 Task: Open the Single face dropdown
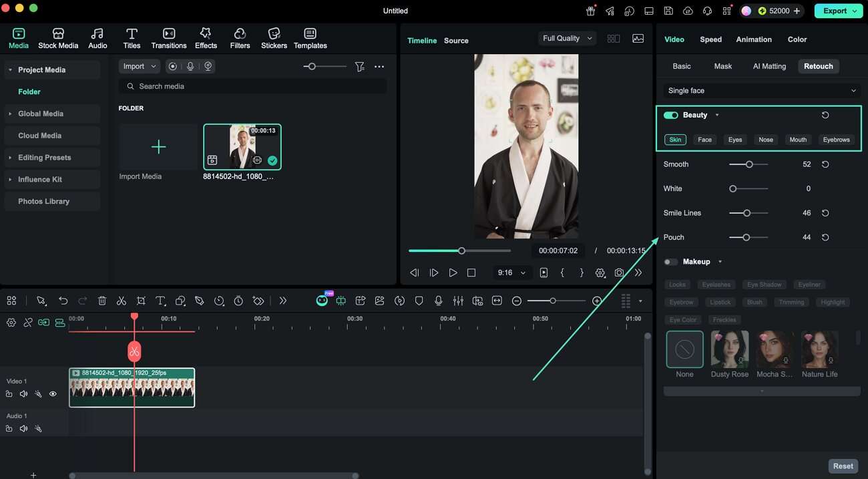[x=762, y=91]
